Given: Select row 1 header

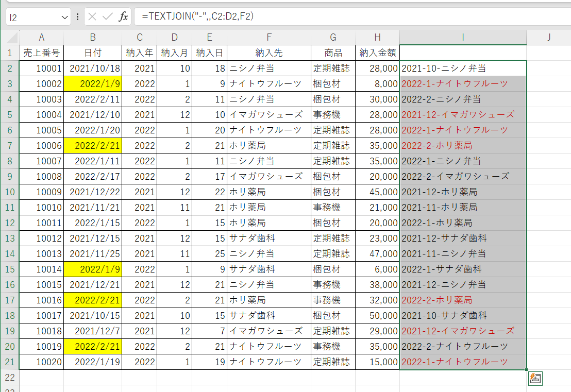Looking at the screenshot, I should (10, 53).
